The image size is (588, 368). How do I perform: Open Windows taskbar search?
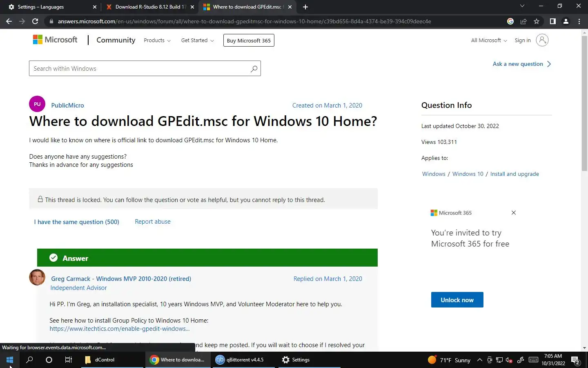[29, 360]
